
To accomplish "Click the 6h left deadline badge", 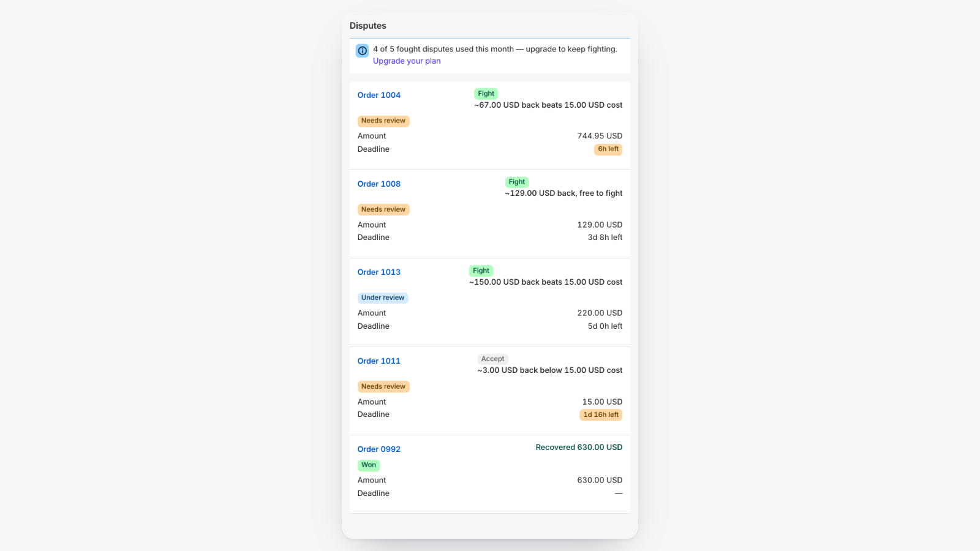I will 608,149.
